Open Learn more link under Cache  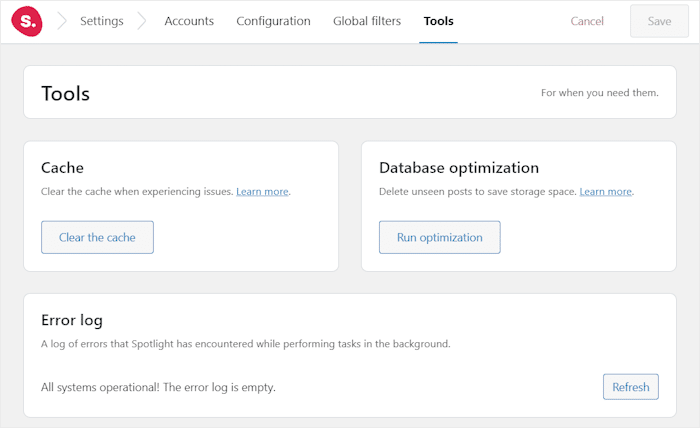[262, 191]
